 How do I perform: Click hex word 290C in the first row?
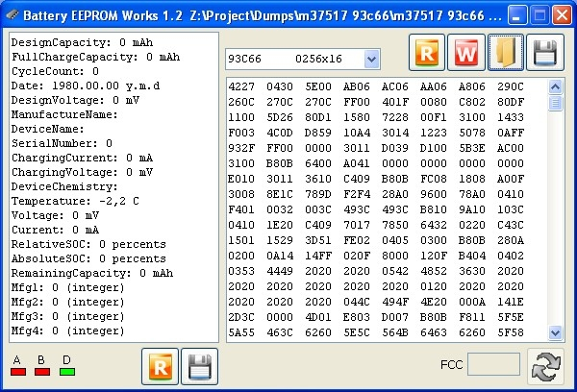tap(511, 86)
